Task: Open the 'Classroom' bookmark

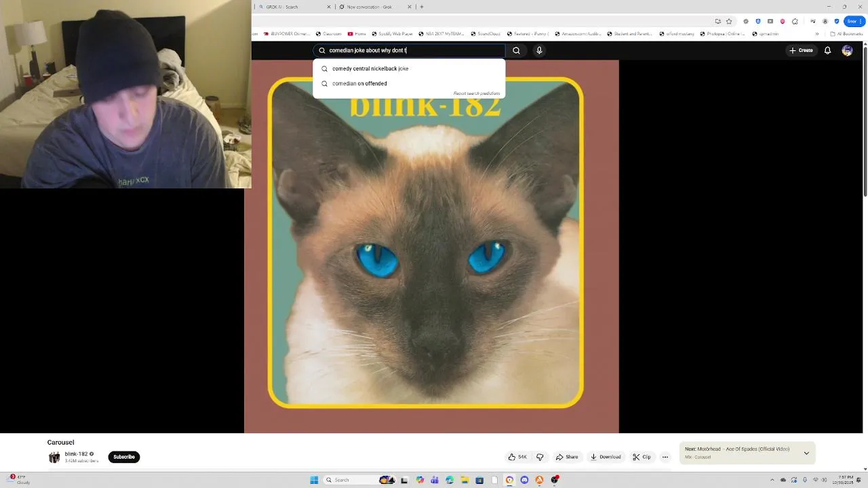Action: tap(329, 34)
